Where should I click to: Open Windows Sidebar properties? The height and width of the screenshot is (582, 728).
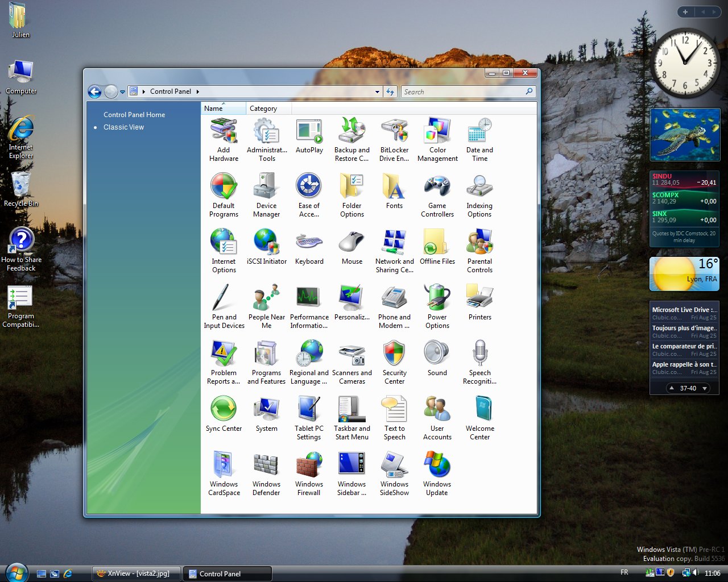(x=351, y=474)
